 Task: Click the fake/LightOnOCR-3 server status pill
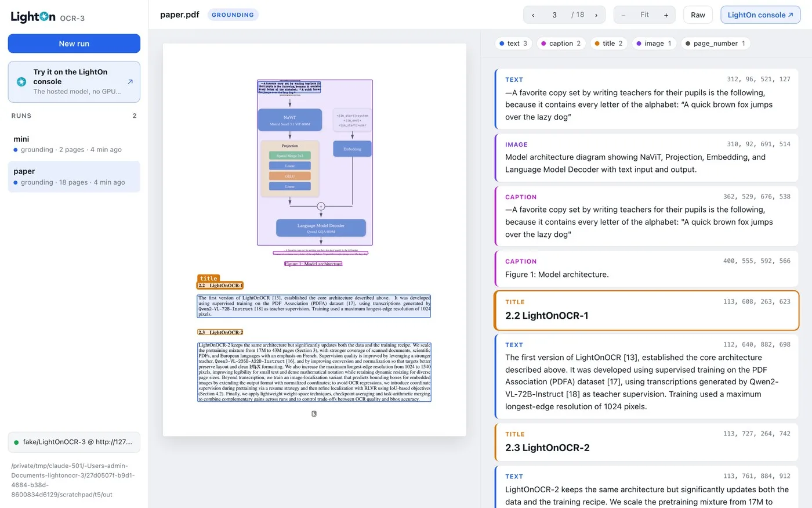point(74,442)
